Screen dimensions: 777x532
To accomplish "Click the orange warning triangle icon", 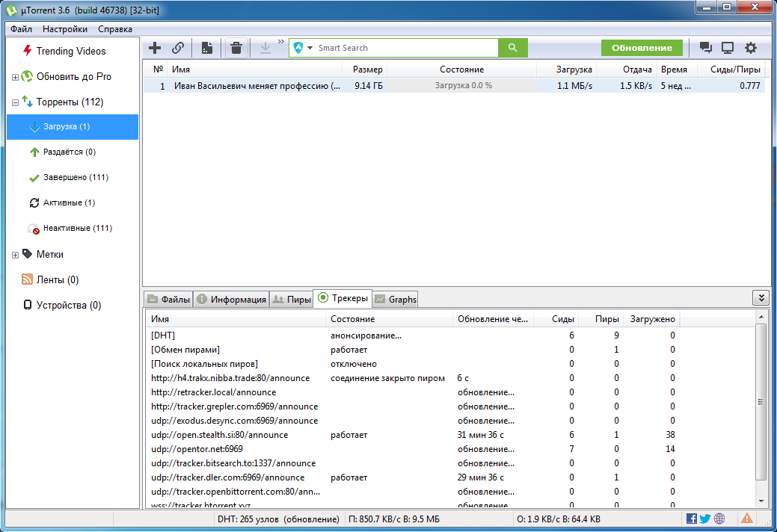I will (x=747, y=518).
